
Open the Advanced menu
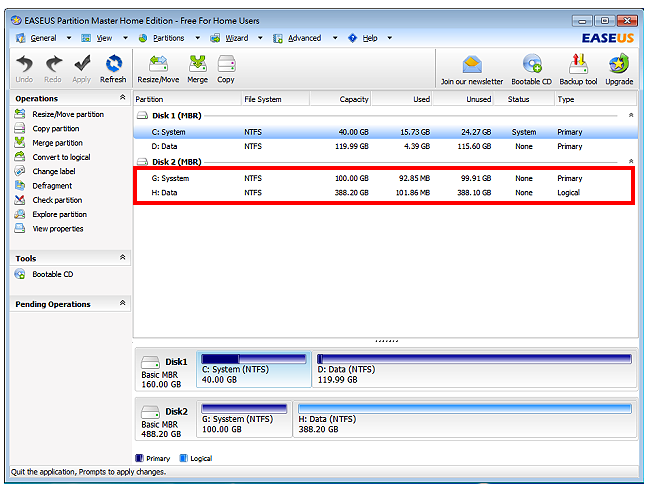305,38
